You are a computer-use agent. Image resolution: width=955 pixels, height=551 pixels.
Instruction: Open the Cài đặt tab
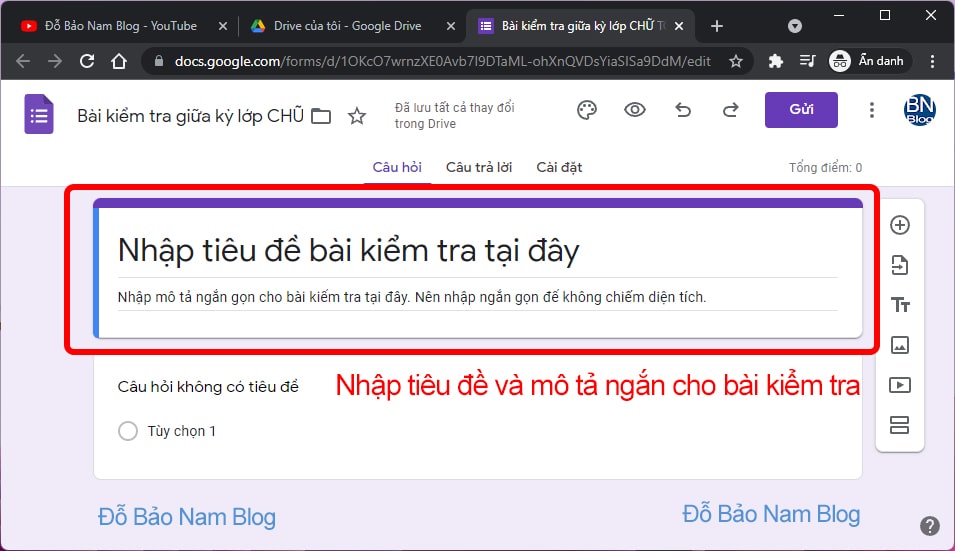[559, 167]
